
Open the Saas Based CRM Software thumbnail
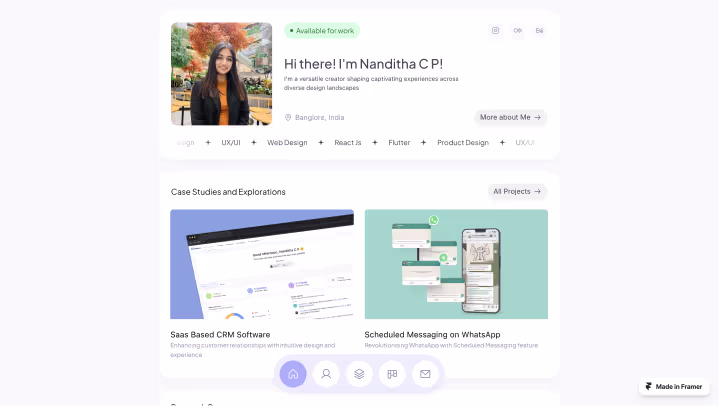coord(262,264)
